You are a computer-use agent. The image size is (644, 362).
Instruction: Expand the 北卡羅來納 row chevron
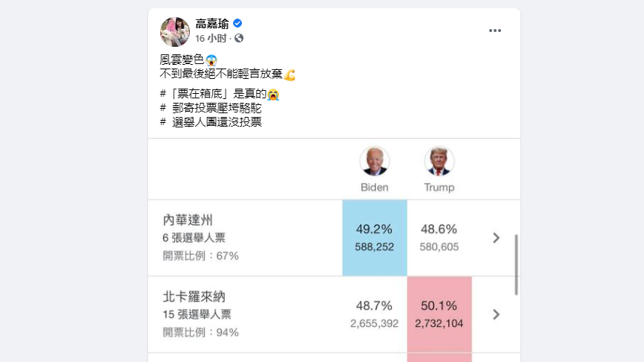pyautogui.click(x=497, y=314)
